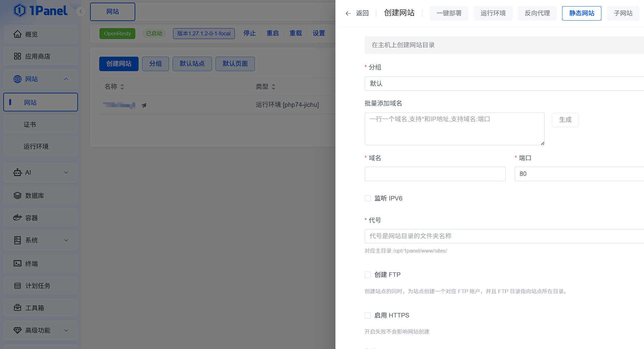This screenshot has height=349, width=644.
Task: Click the 1Panel logo icon
Action: (20, 10)
